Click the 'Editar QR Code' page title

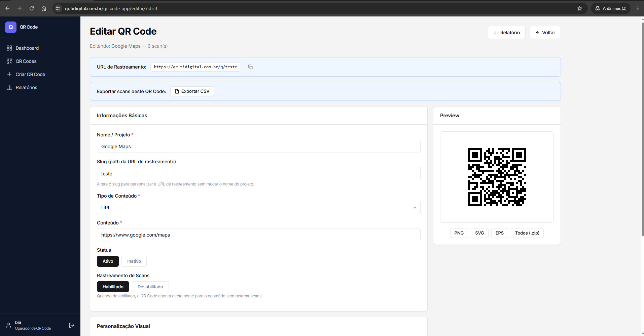click(x=123, y=31)
